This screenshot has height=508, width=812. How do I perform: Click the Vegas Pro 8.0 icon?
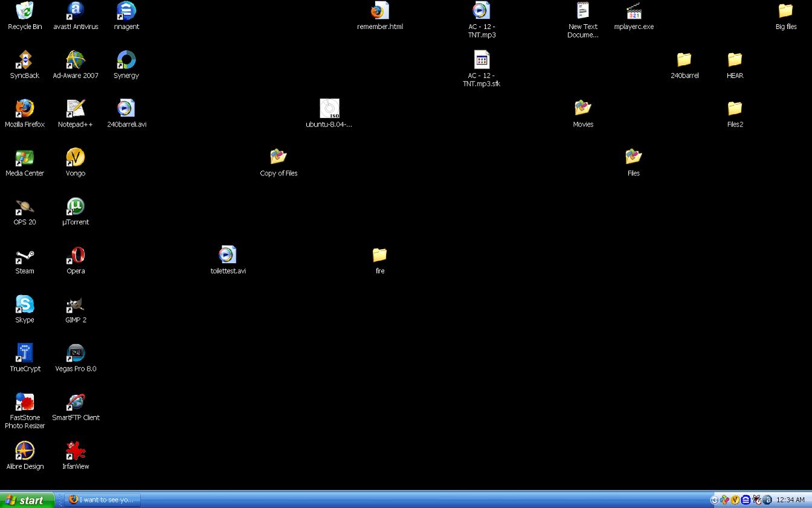point(76,354)
